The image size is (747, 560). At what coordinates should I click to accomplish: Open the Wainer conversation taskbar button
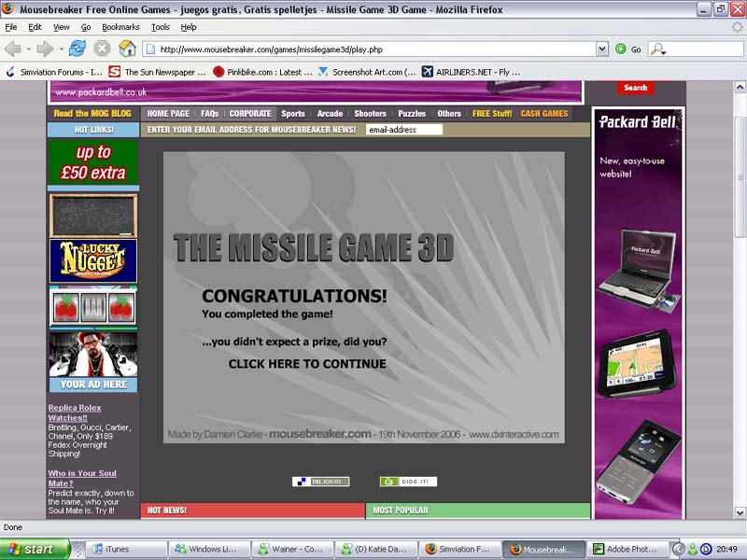click(293, 549)
